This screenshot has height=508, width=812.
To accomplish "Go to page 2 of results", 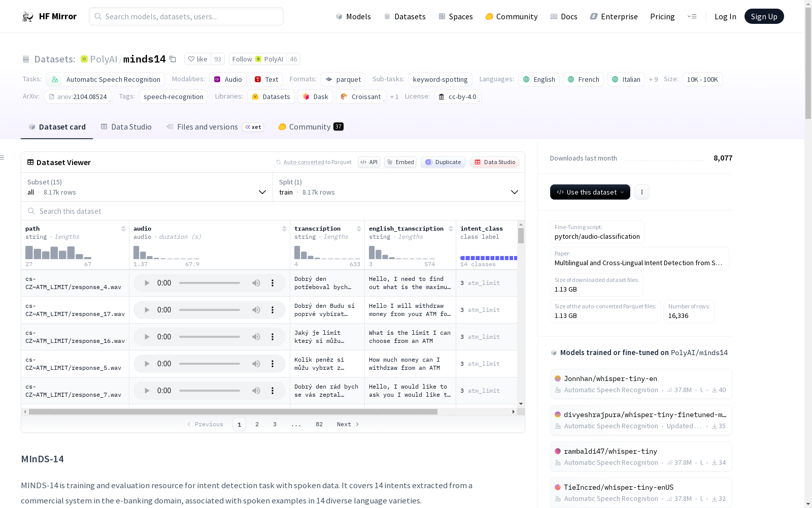I will point(257,424).
